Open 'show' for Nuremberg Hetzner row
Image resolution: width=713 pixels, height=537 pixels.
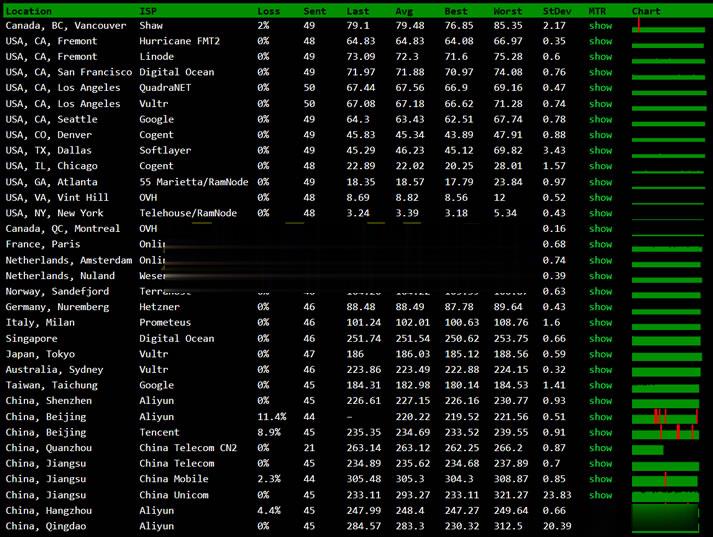pyautogui.click(x=600, y=307)
